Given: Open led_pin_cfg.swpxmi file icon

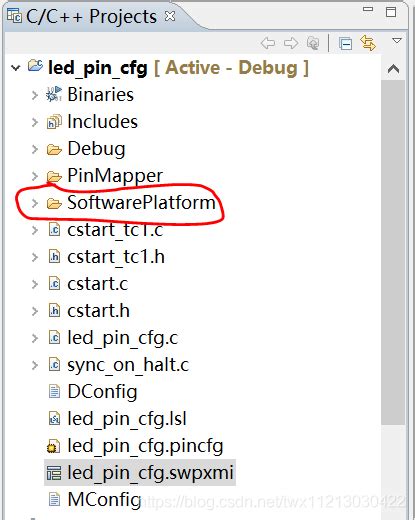Looking at the screenshot, I should (54, 473).
